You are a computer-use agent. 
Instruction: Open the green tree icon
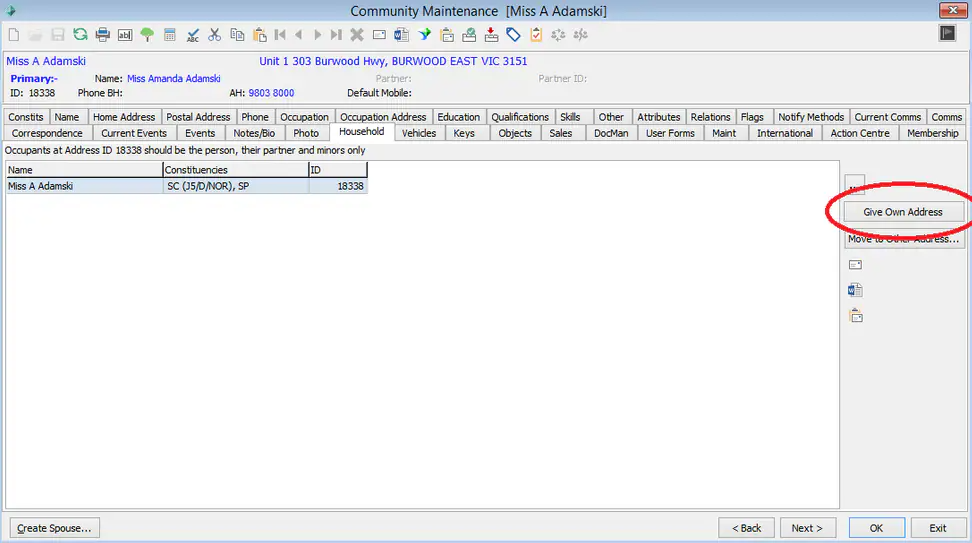(x=147, y=35)
